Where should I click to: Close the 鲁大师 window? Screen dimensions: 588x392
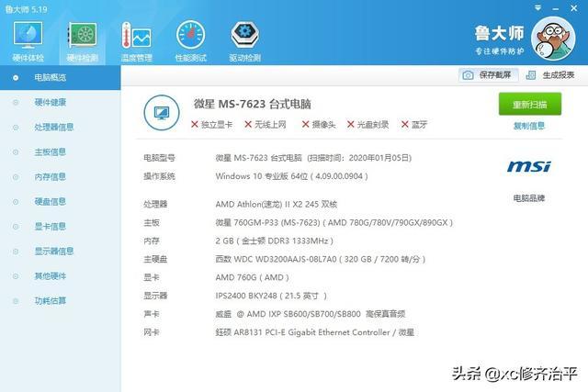(573, 8)
